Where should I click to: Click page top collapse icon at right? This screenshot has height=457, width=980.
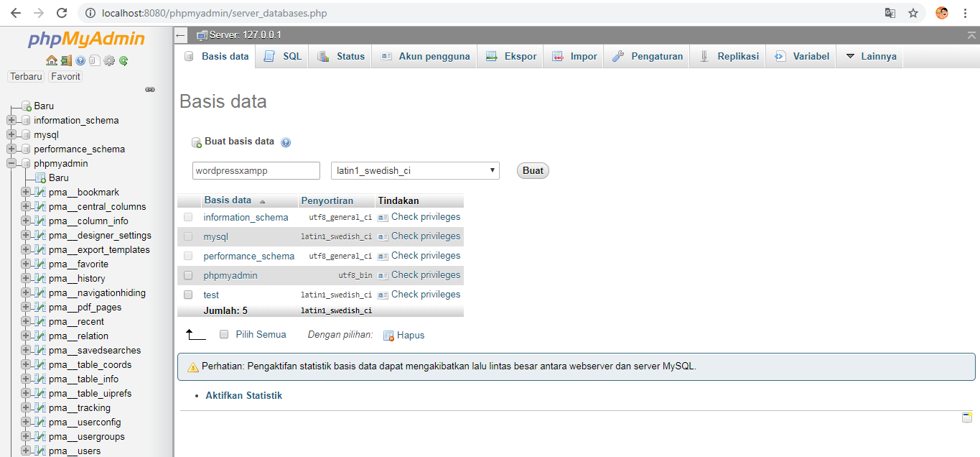pyautogui.click(x=971, y=35)
